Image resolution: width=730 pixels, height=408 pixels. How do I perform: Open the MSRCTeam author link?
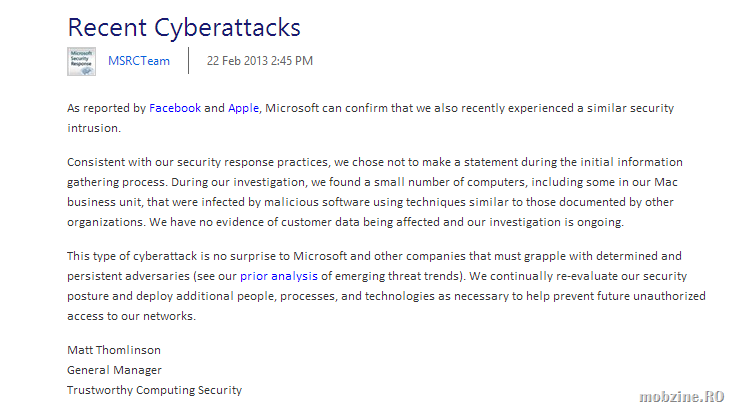pyautogui.click(x=138, y=61)
